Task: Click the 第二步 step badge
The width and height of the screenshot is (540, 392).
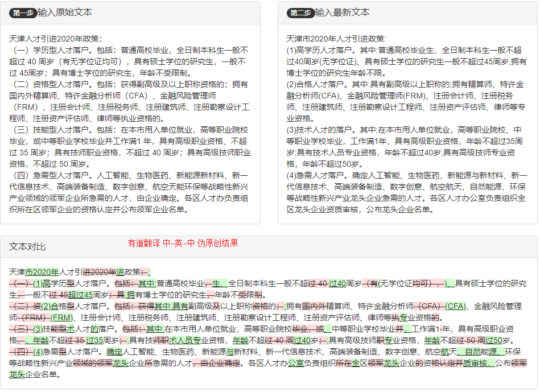Action: tap(300, 13)
